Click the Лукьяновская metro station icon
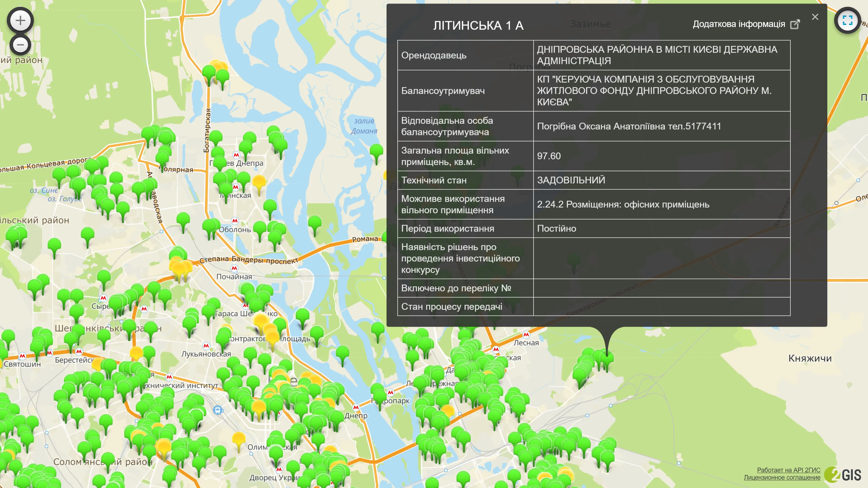The image size is (868, 488). (x=206, y=346)
